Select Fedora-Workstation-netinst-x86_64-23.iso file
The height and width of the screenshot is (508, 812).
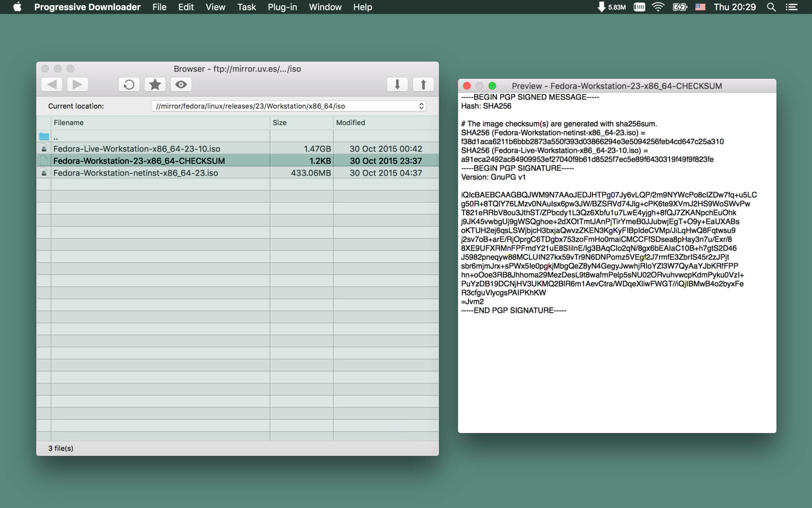(238, 173)
